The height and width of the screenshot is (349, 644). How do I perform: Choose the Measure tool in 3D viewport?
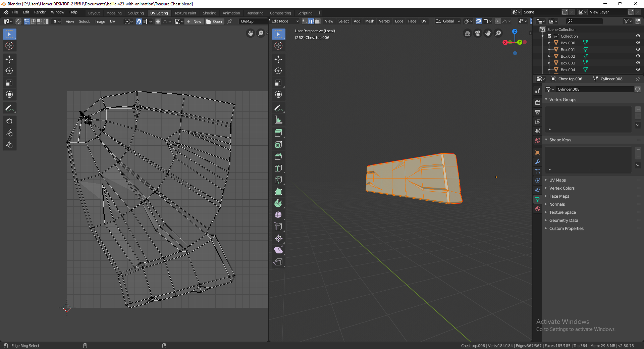click(x=278, y=120)
